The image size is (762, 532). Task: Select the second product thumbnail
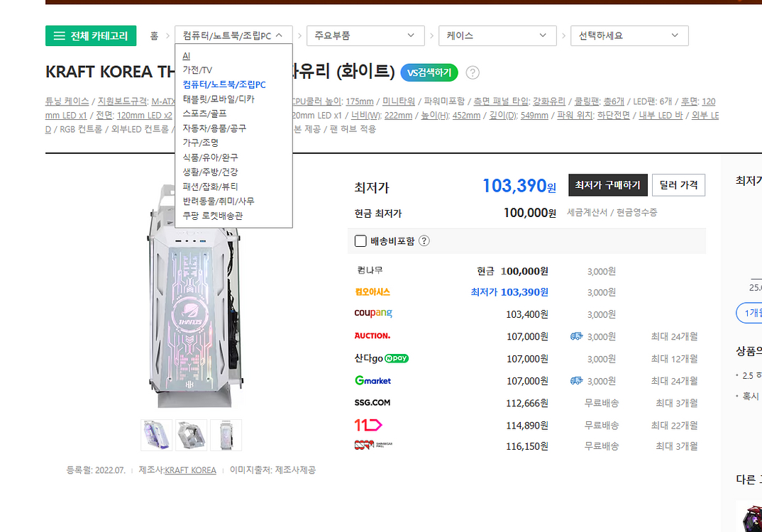point(191,435)
